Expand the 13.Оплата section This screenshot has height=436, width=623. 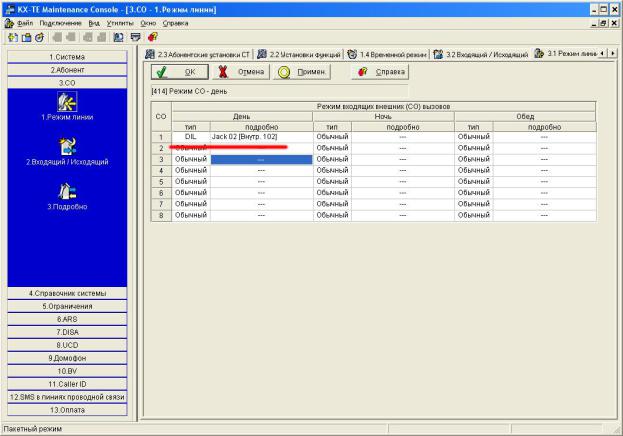coord(67,410)
